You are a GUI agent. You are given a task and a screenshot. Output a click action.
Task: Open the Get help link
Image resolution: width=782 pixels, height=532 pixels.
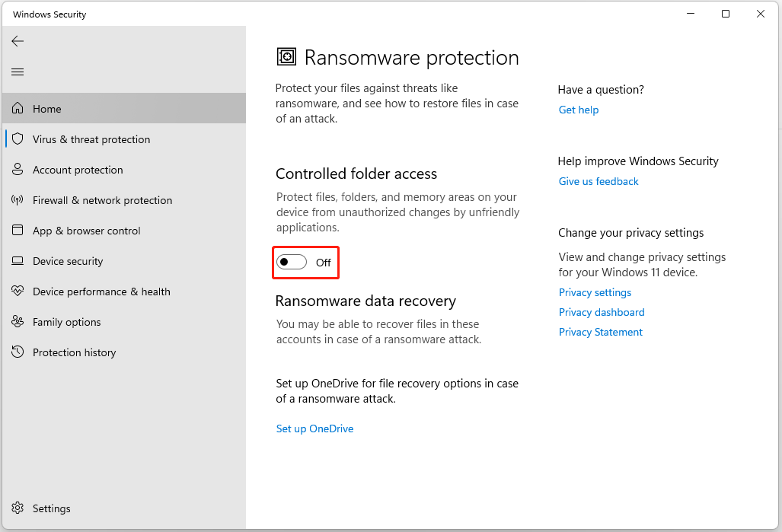[578, 110]
